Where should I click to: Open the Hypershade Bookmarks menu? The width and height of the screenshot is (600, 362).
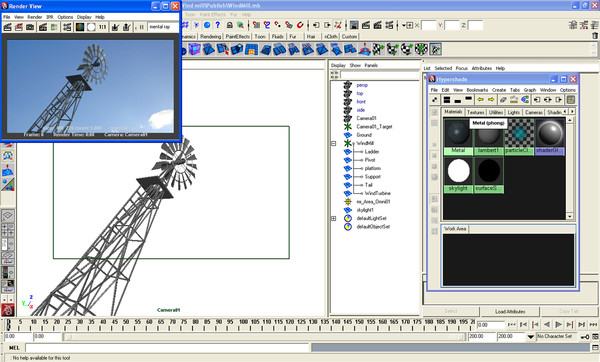(x=477, y=90)
